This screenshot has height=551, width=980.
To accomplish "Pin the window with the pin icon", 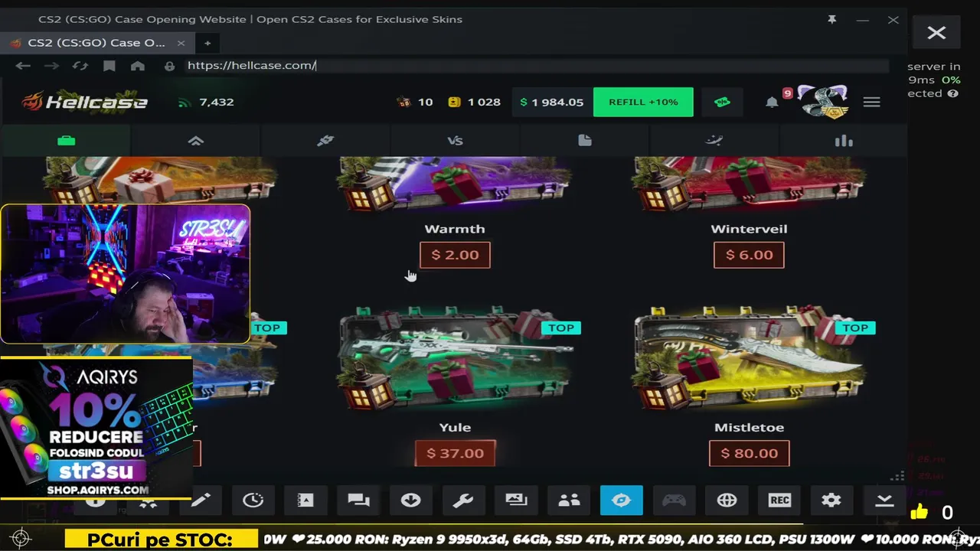I will point(832,20).
